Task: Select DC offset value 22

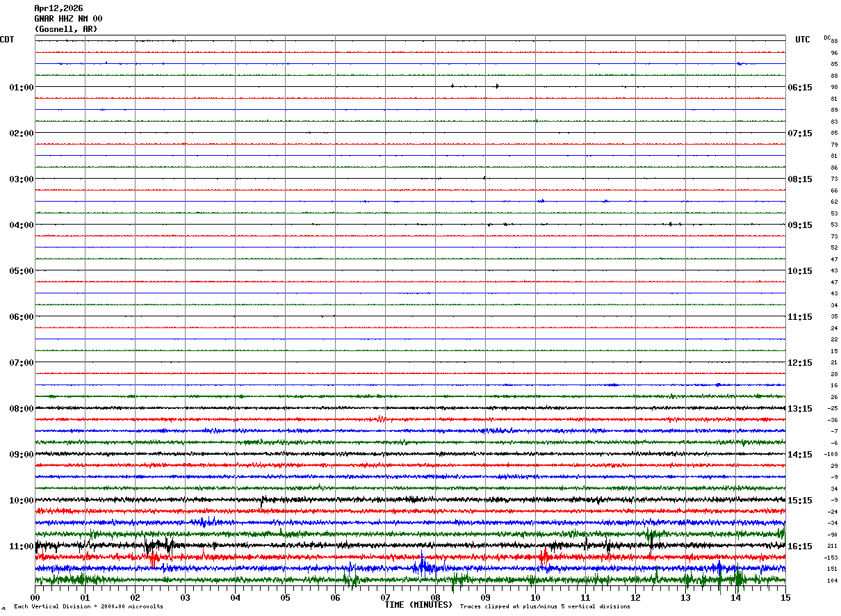Action: (x=834, y=339)
